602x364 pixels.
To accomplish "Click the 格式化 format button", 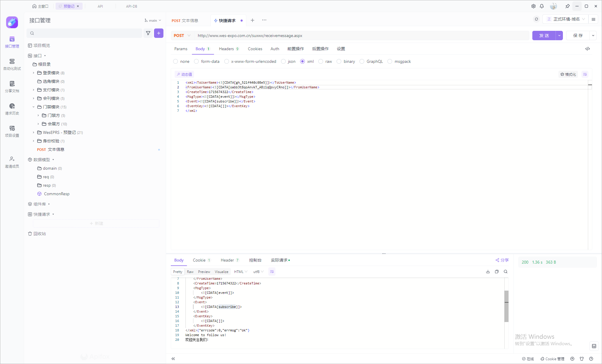I will pos(568,74).
